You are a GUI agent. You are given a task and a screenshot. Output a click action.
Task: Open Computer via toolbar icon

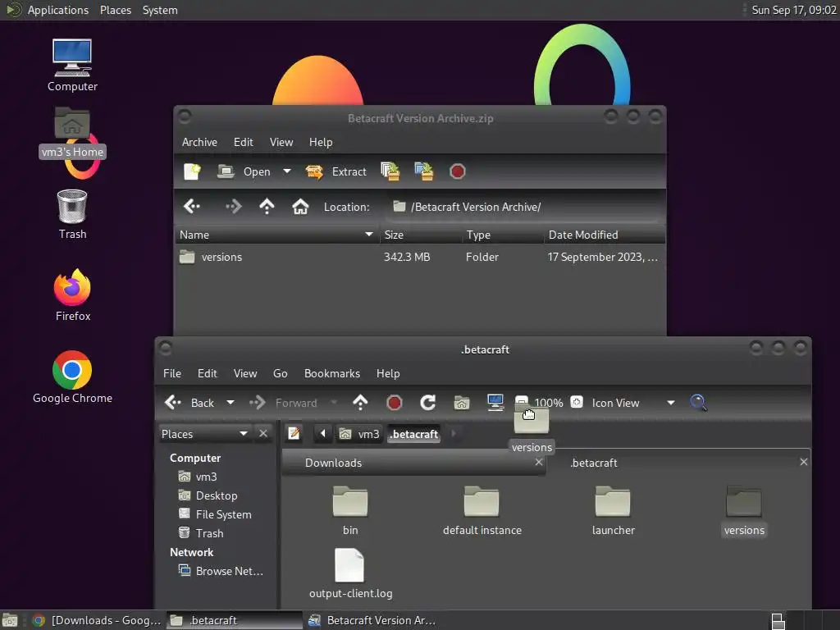[495, 403]
